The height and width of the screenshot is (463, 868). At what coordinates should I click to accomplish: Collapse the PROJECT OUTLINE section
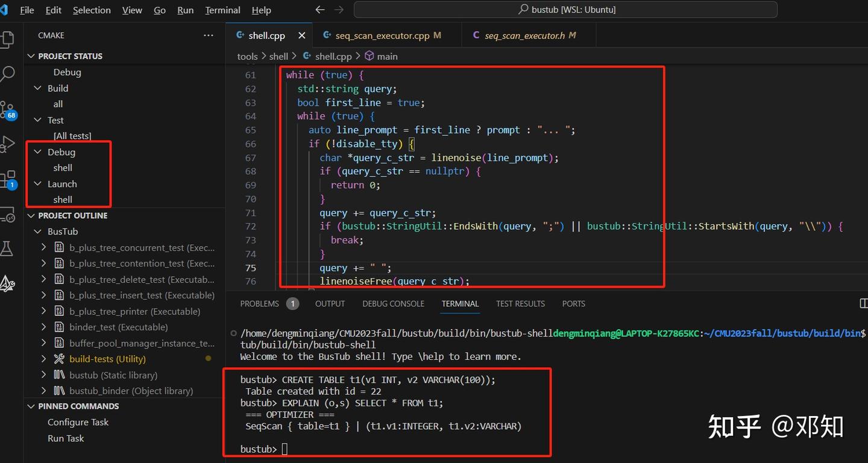[31, 215]
